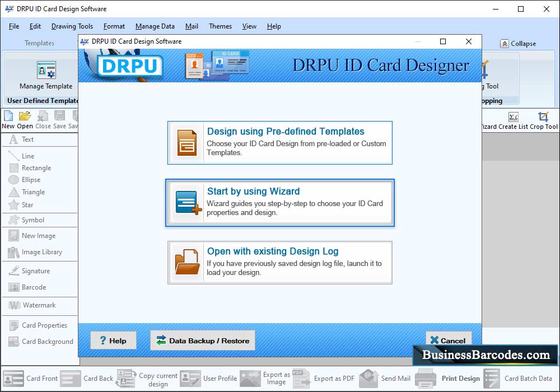Click the Help button in dialog
560x392 pixels.
(x=113, y=340)
